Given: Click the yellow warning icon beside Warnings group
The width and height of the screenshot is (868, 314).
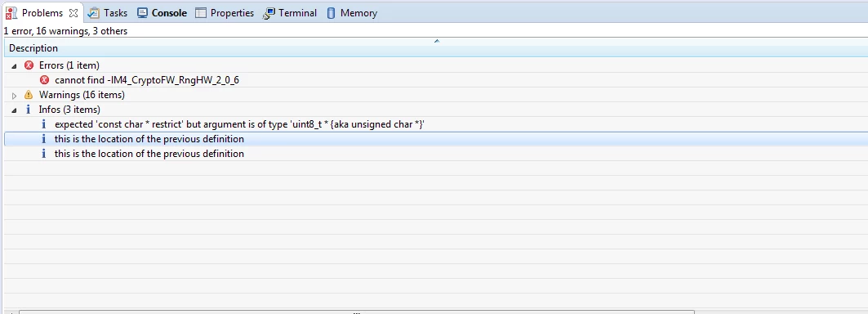Looking at the screenshot, I should pyautogui.click(x=29, y=95).
